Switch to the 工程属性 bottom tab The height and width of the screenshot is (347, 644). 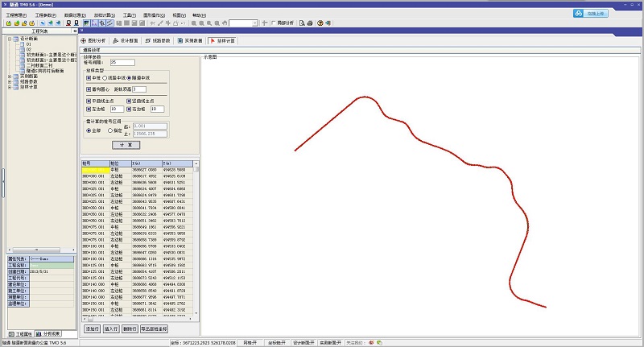click(21, 334)
